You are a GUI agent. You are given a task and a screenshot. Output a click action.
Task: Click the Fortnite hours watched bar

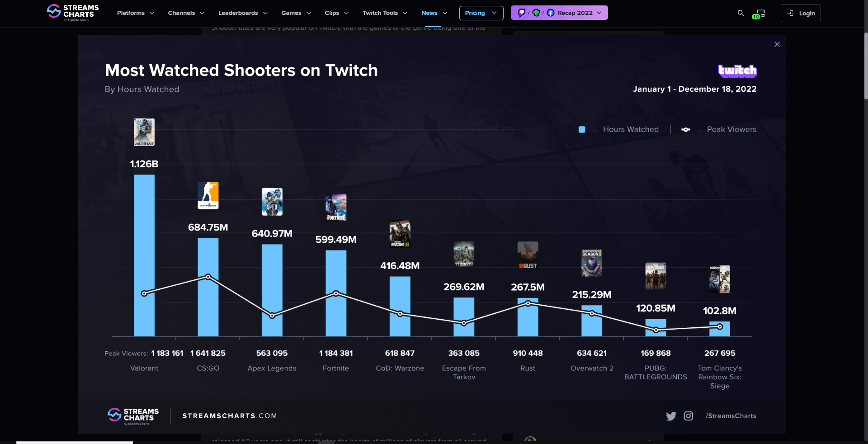pos(336,293)
